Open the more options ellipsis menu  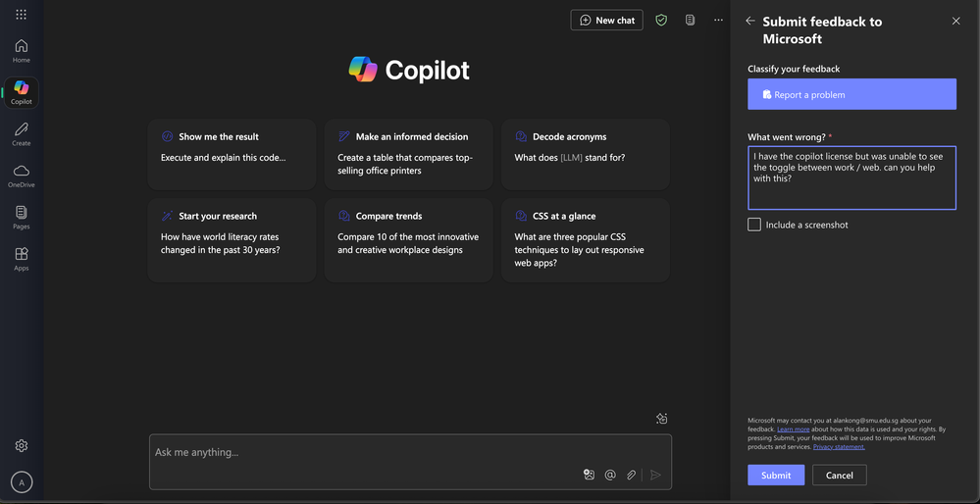point(719,20)
